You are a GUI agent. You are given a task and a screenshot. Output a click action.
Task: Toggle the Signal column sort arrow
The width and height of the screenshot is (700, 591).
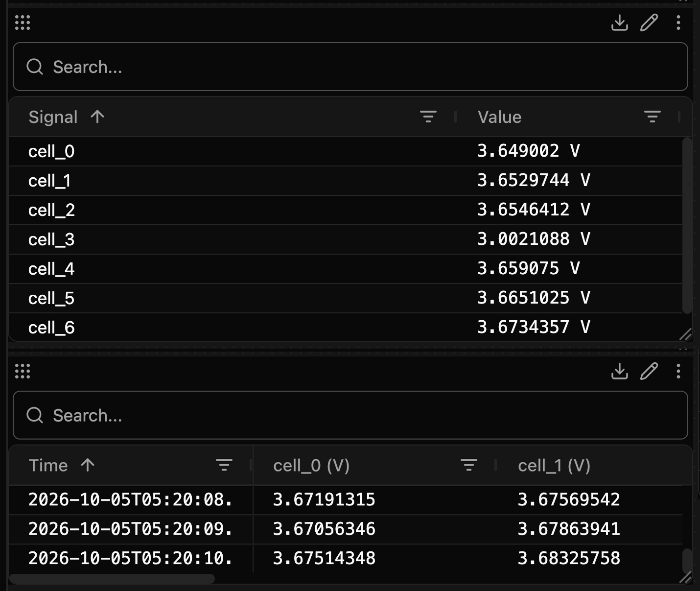[97, 117]
